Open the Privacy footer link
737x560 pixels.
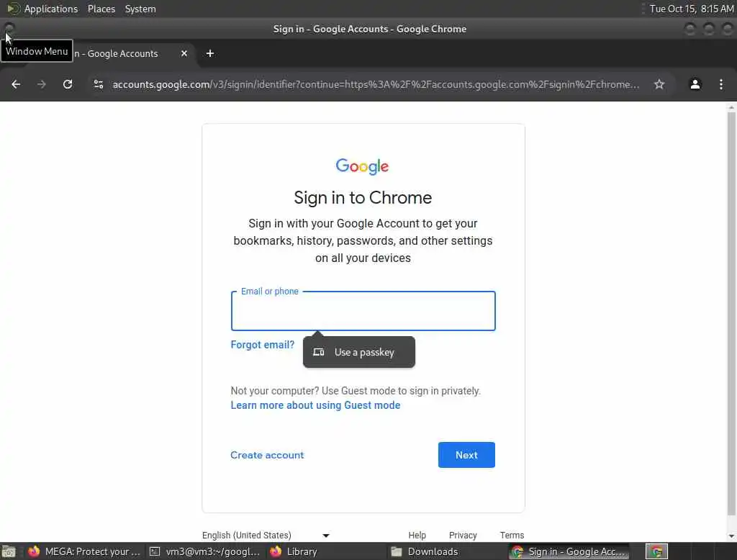463,535
